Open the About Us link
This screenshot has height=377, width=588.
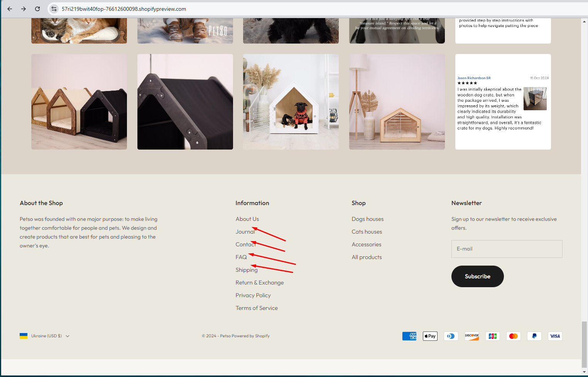247,219
